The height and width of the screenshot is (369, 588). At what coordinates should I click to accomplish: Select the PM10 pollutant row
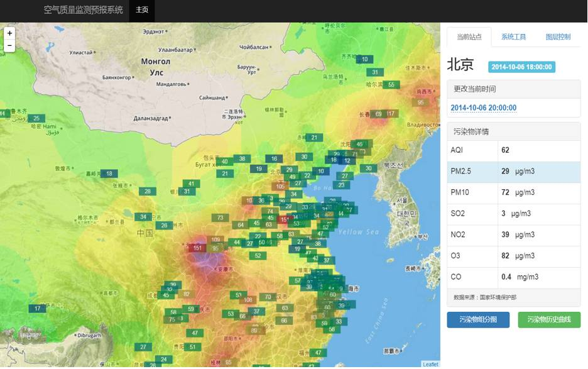pyautogui.click(x=513, y=192)
